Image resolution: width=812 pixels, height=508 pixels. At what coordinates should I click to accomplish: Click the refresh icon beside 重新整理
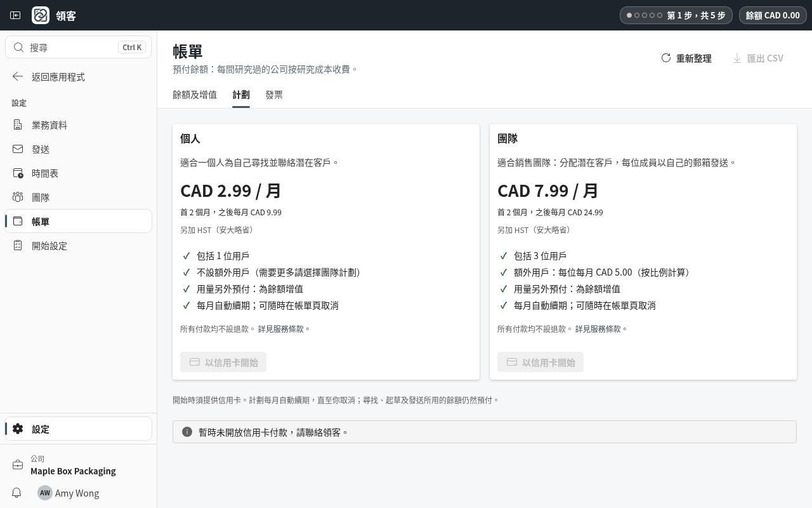click(x=666, y=58)
